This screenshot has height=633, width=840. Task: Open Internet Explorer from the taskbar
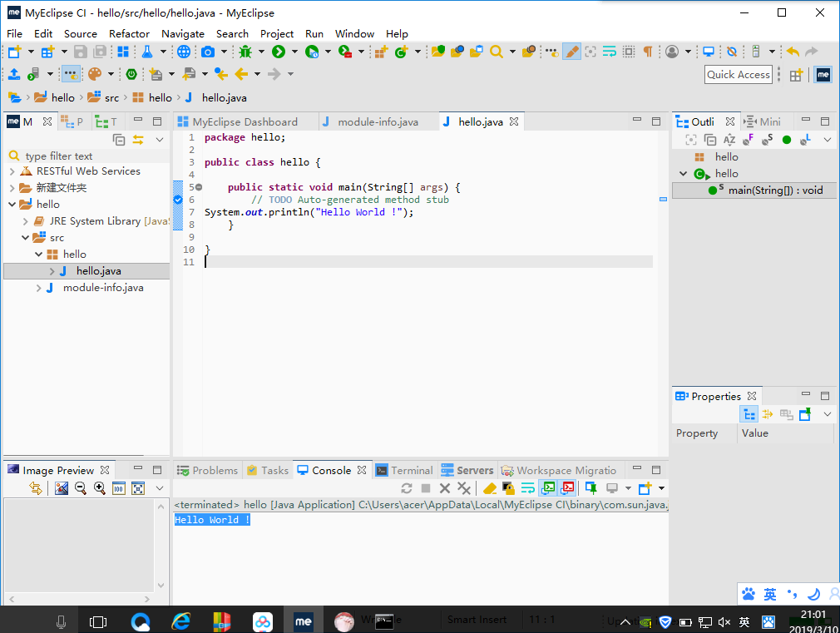(x=180, y=621)
